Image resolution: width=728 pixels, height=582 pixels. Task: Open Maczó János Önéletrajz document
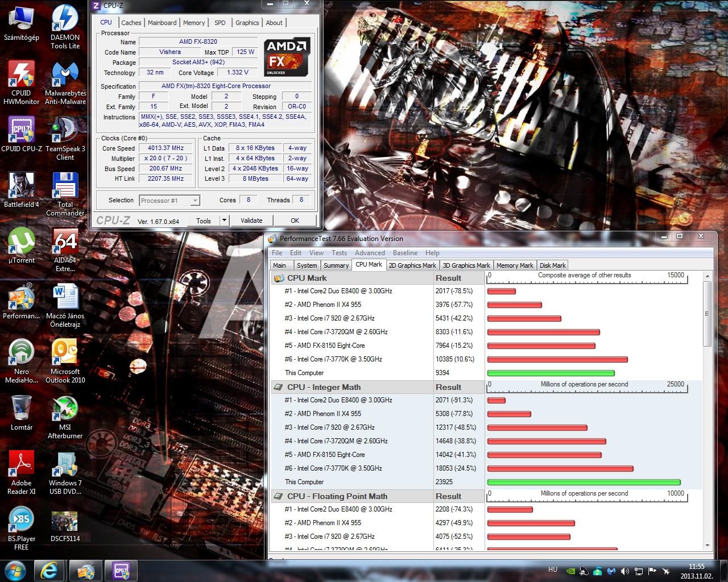coord(65,306)
